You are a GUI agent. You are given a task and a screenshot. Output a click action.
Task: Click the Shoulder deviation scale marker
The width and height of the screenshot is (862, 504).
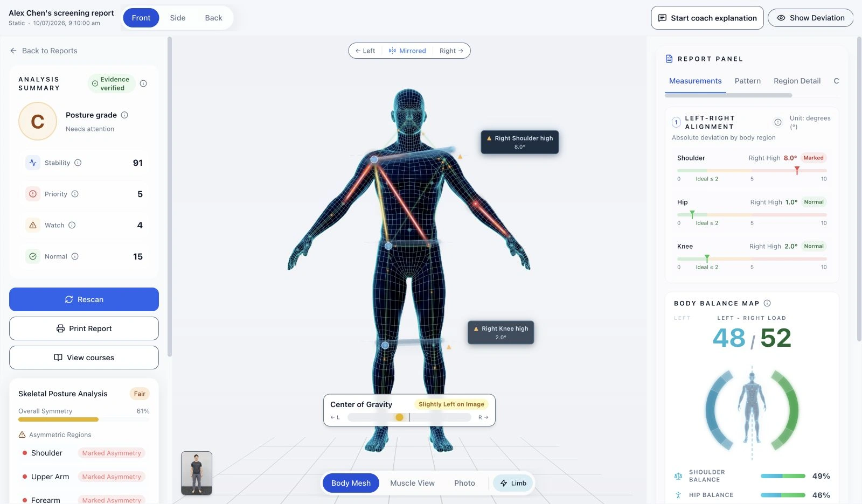coord(797,170)
